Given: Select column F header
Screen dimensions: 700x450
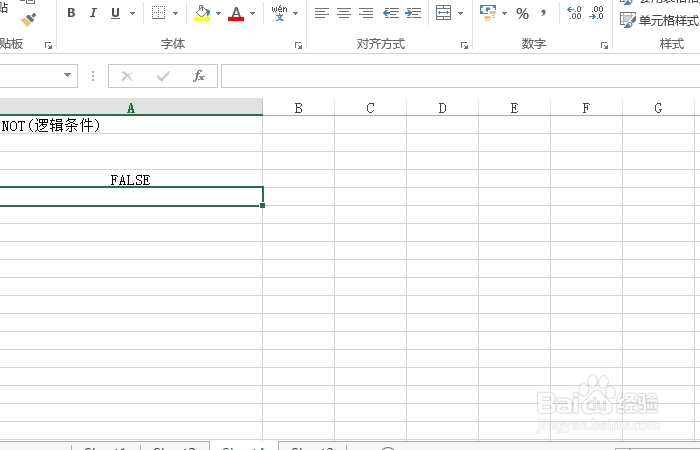Looking at the screenshot, I should pyautogui.click(x=586, y=108).
